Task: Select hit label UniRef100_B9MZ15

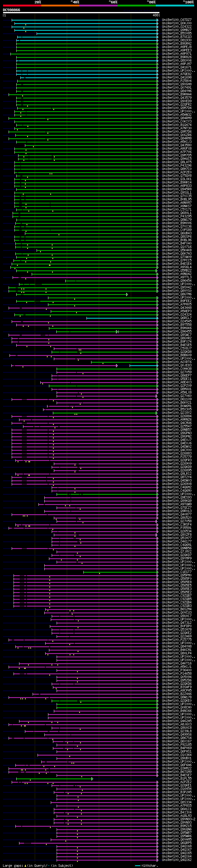Action: [177, 826]
